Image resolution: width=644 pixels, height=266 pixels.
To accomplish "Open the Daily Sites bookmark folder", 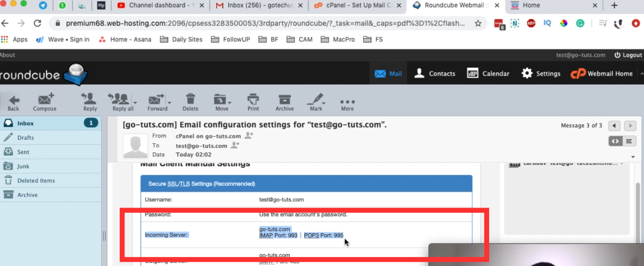I will (x=181, y=39).
